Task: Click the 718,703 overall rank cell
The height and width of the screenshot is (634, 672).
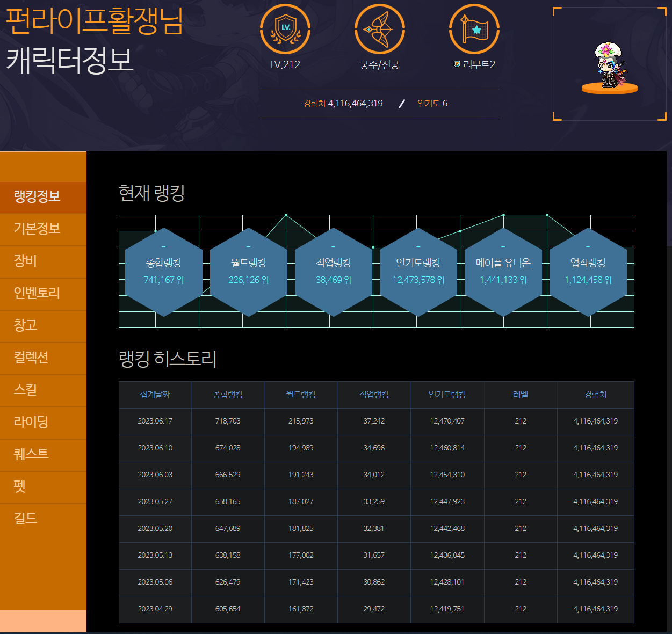Action: [228, 421]
